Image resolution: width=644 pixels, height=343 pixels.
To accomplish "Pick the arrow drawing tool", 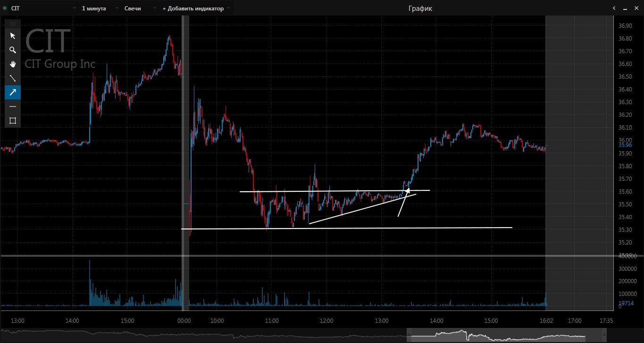I will point(13,92).
